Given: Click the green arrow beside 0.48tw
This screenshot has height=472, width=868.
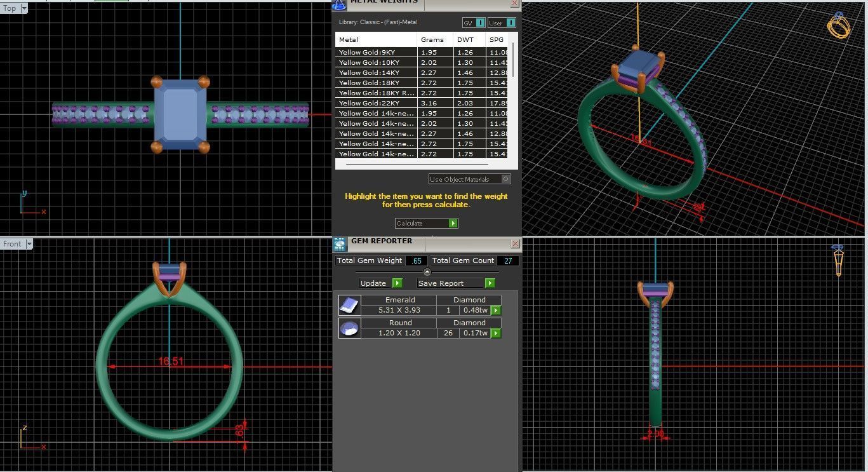Looking at the screenshot, I should 496,311.
